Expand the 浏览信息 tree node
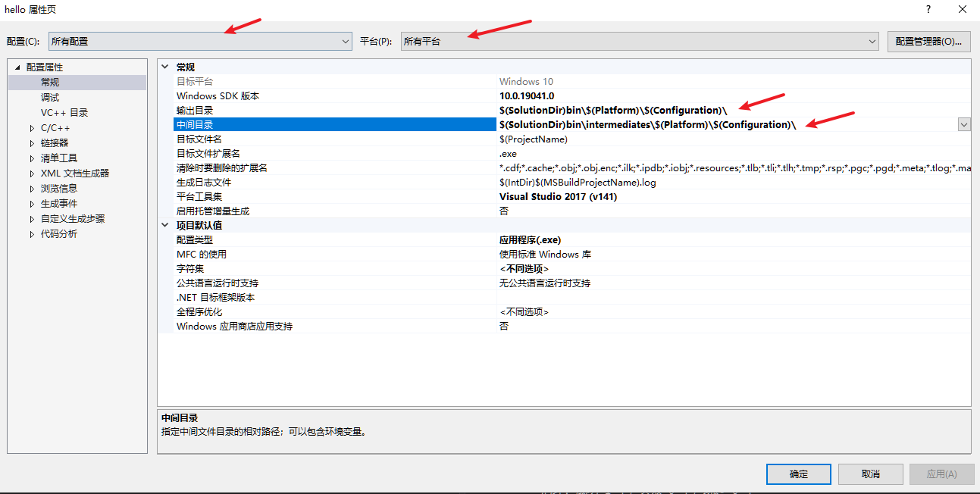The height and width of the screenshot is (494, 980). click(x=32, y=189)
